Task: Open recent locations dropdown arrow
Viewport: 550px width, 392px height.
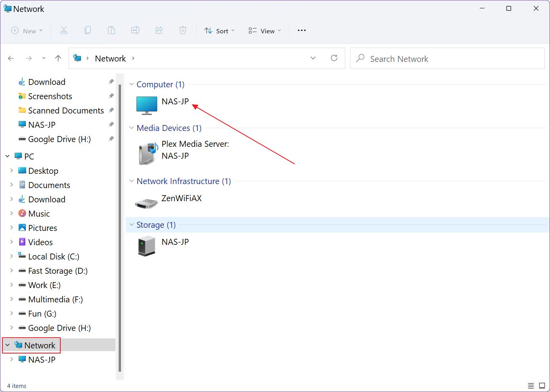Action: coord(44,58)
